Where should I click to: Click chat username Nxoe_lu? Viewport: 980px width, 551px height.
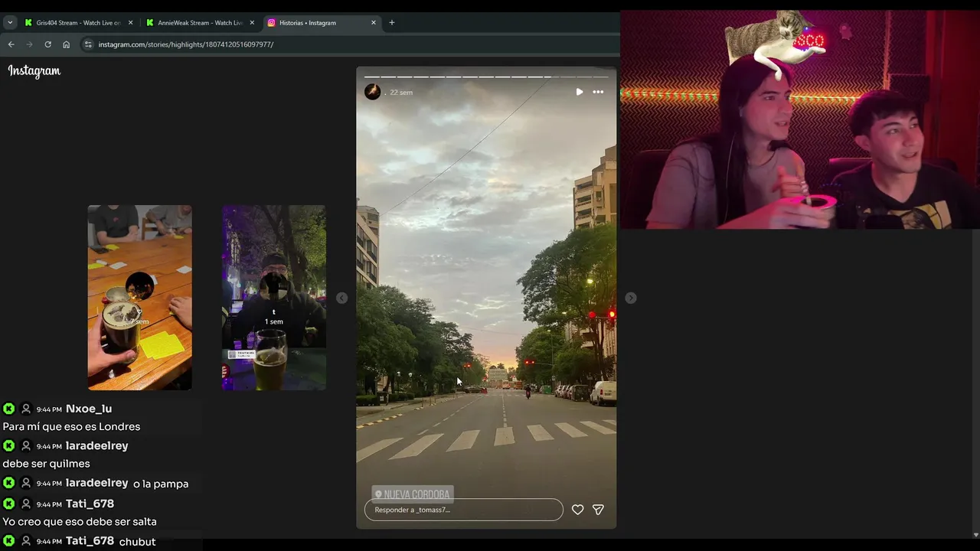[89, 409]
